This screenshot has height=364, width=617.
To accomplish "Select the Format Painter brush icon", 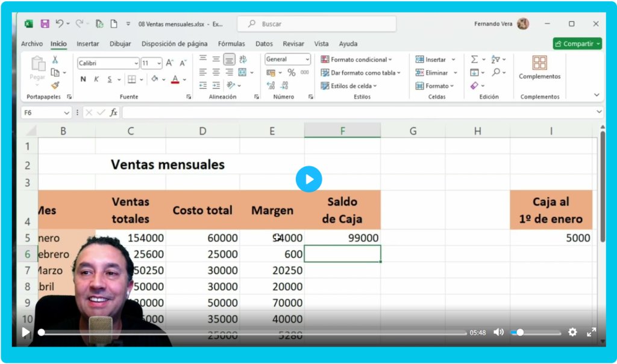I will pos(55,85).
